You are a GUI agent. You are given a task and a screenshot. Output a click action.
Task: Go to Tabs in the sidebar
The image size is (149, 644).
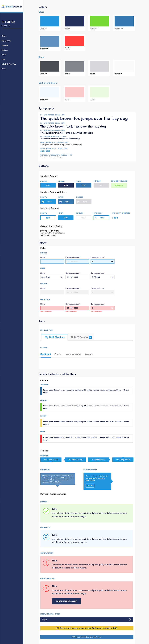3,59
